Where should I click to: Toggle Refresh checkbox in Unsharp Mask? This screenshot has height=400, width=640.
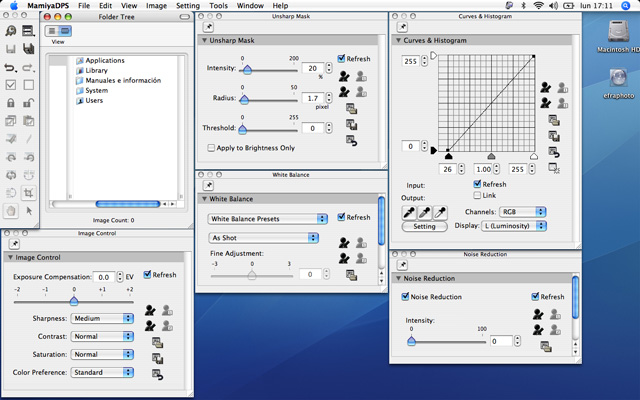tap(341, 58)
